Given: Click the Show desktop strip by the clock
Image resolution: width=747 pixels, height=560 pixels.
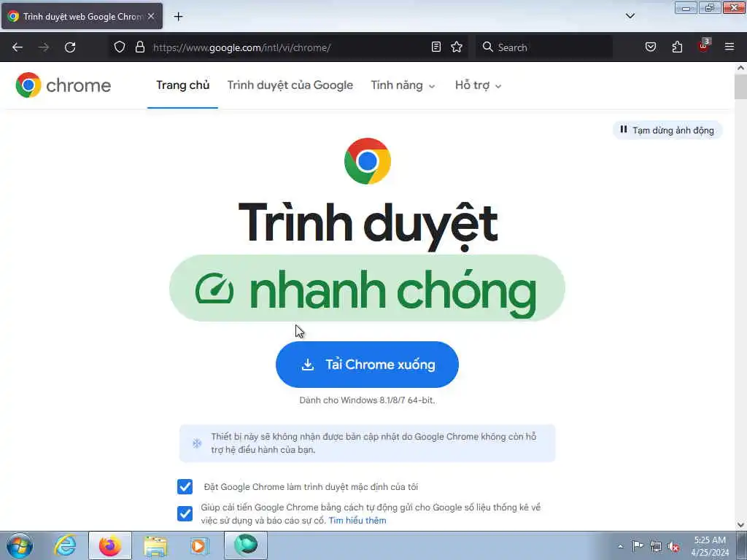Looking at the screenshot, I should 741,545.
